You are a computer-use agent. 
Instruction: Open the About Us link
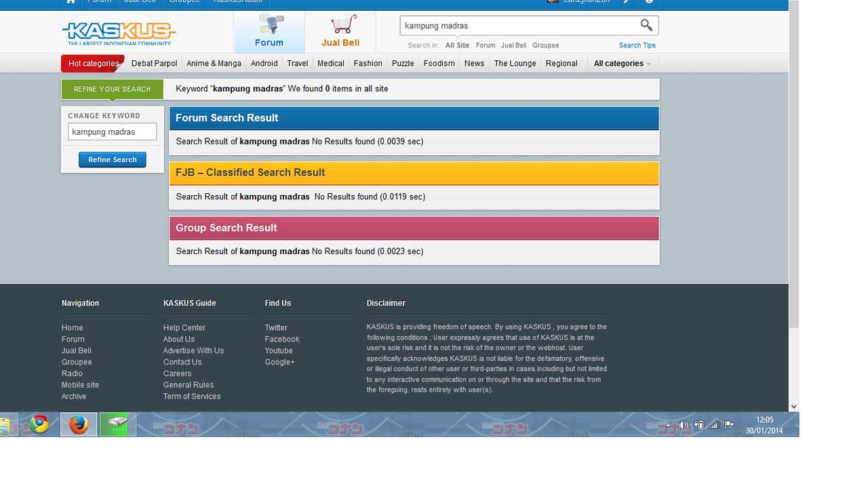click(179, 340)
